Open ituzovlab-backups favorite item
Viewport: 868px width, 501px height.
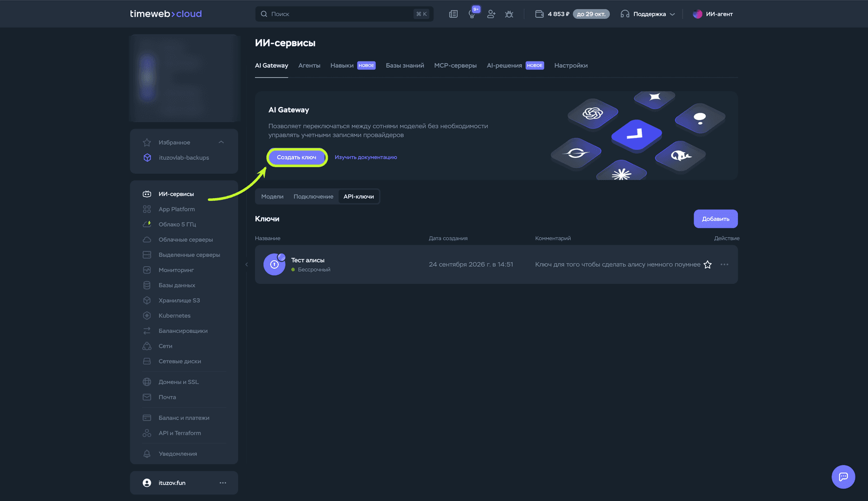pos(183,157)
